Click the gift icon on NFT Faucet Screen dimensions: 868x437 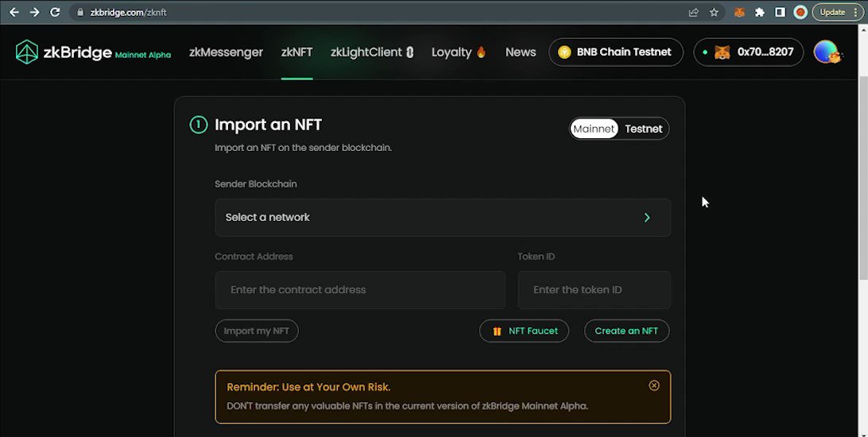(x=497, y=331)
